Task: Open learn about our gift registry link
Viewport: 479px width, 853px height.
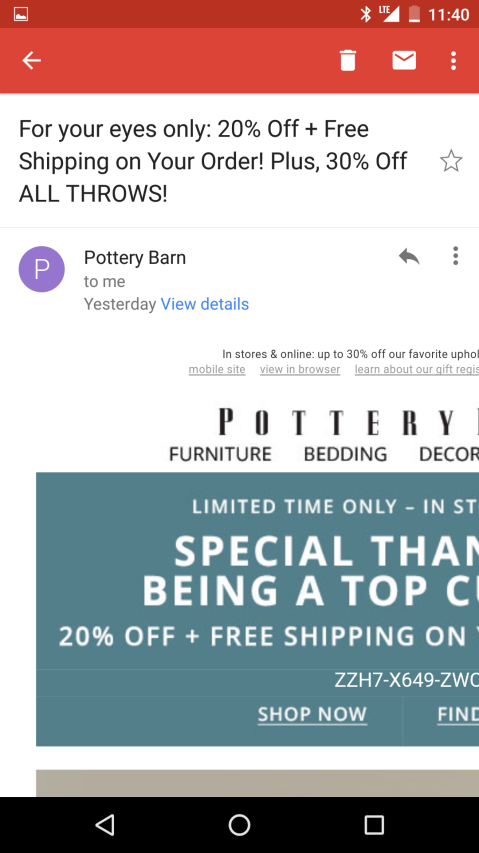Action: [x=416, y=370]
